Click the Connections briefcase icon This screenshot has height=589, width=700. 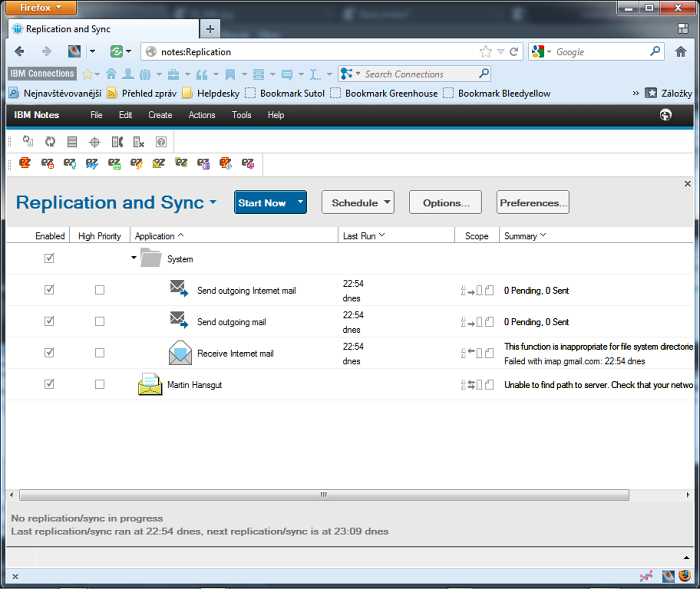pyautogui.click(x=173, y=74)
